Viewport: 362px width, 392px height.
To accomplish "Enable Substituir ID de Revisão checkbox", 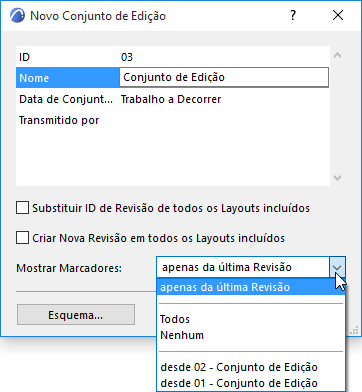I will [x=22, y=208].
